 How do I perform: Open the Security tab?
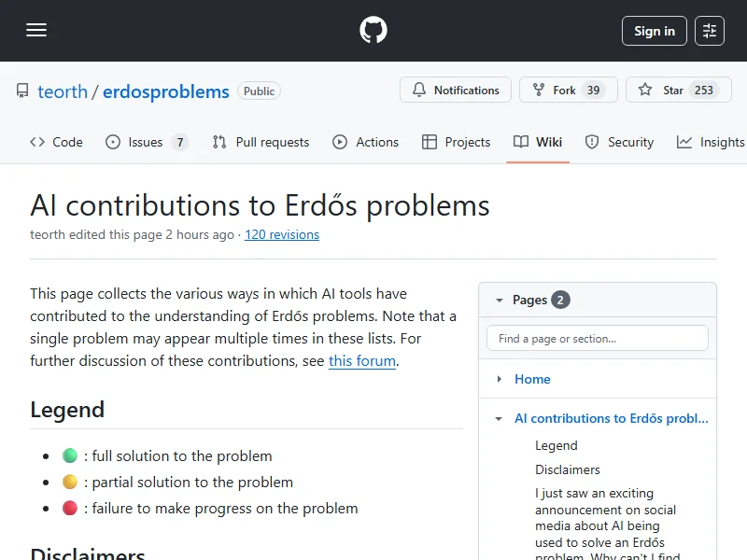coord(619,142)
